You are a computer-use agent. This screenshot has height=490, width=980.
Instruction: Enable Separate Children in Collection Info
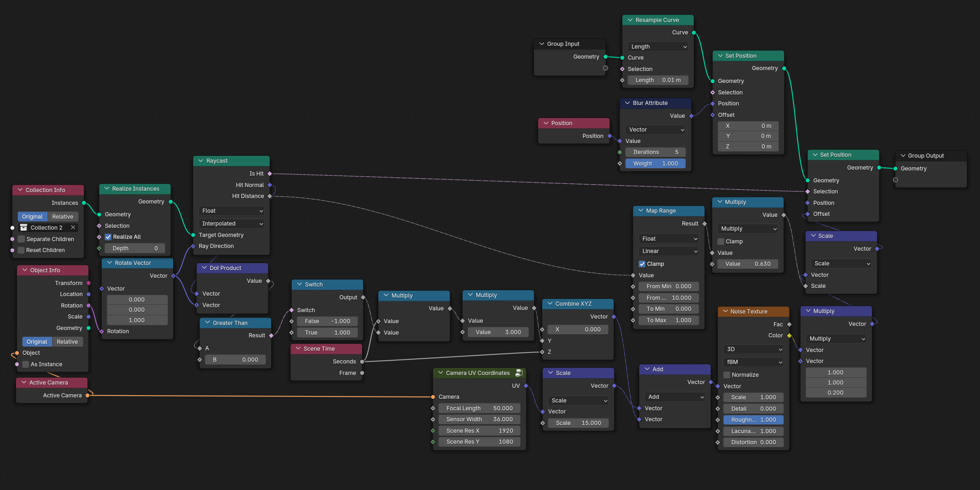[21, 239]
